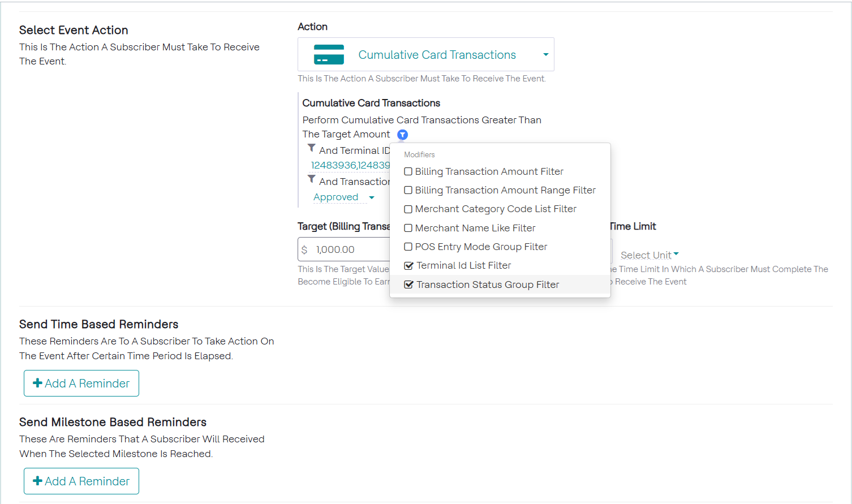Open the Select Unit dropdown

tap(649, 255)
